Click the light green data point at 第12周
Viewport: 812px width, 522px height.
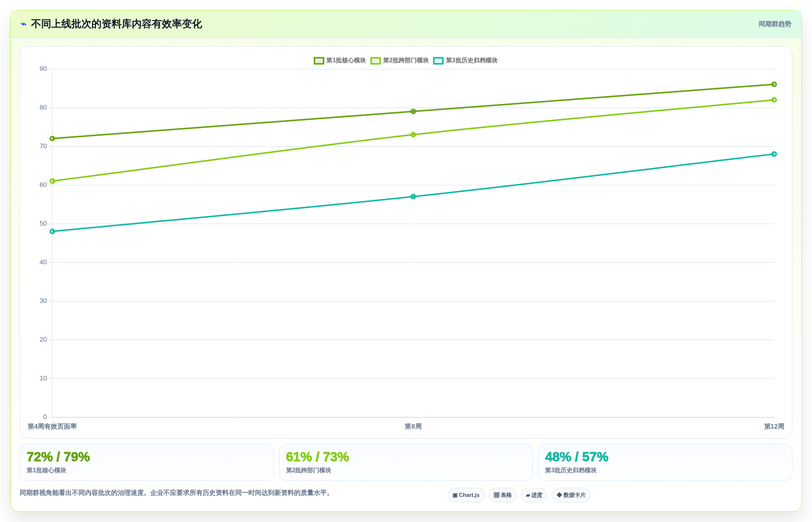774,100
